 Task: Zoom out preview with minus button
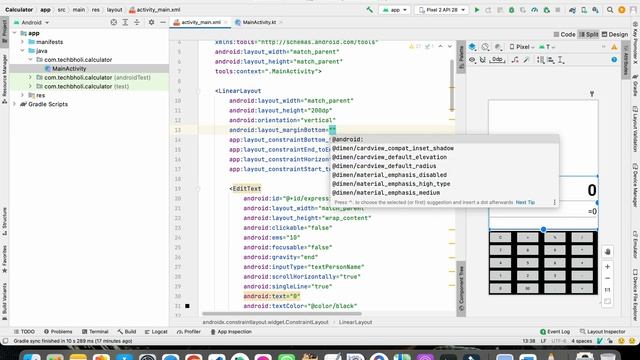607,278
